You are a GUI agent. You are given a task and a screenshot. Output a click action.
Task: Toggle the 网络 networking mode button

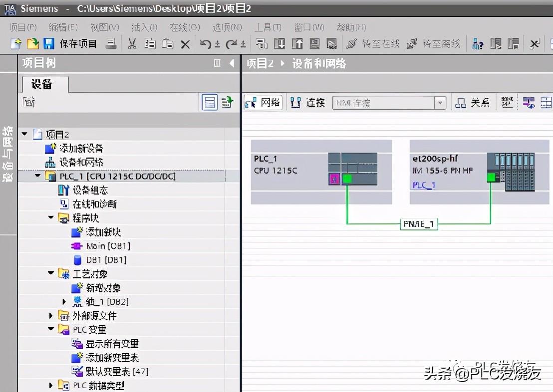263,103
